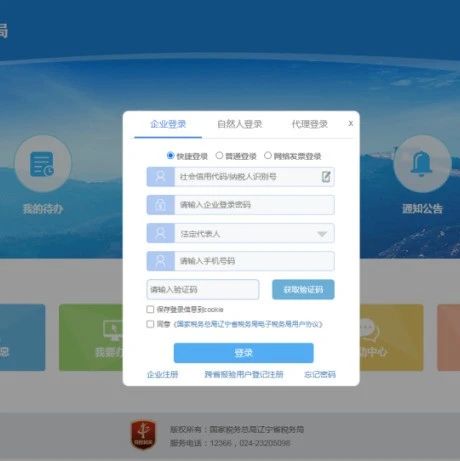
Task: Focus the 请输入手机号码 field
Action: click(240, 261)
